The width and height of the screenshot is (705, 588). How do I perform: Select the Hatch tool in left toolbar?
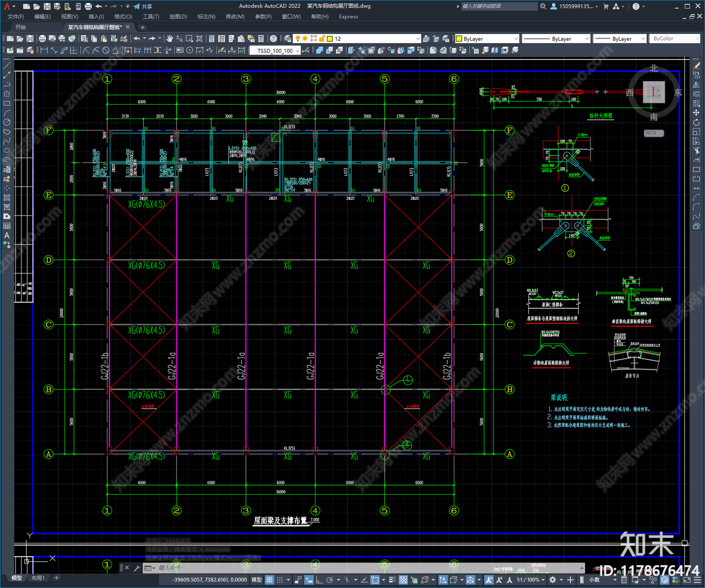point(7,197)
